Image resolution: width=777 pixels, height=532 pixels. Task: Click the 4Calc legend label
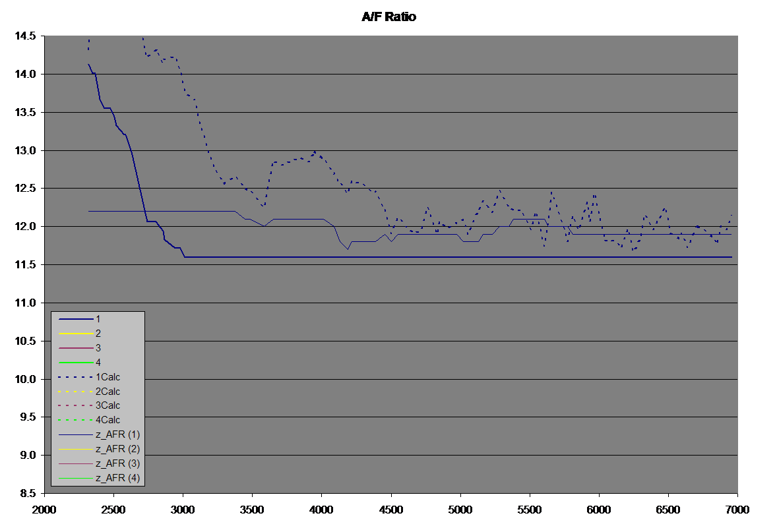coord(108,420)
